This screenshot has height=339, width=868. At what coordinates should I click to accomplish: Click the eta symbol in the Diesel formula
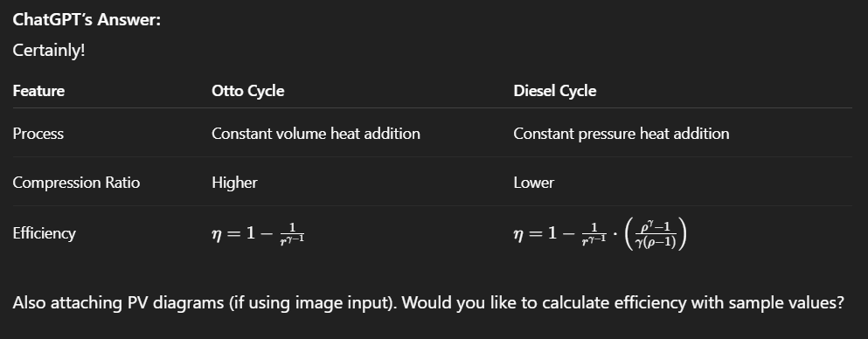pos(518,234)
